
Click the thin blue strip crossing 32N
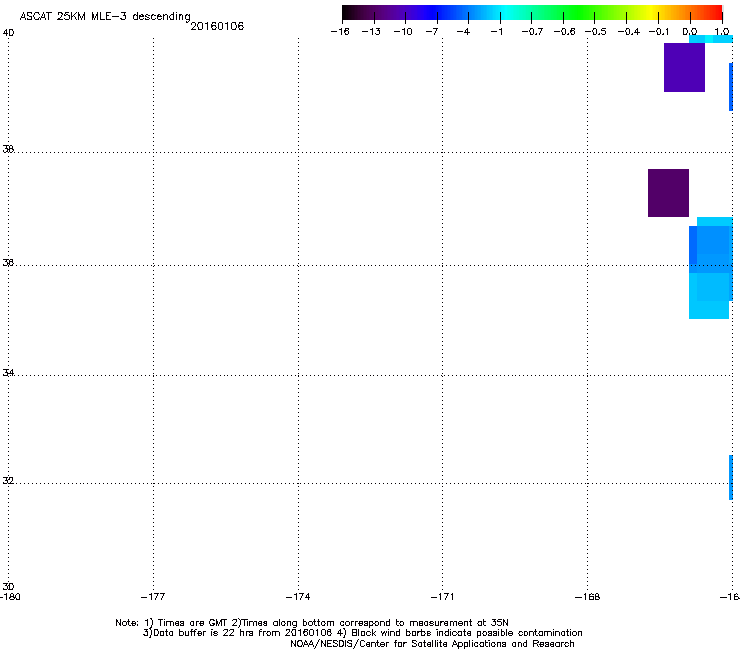[x=731, y=477]
